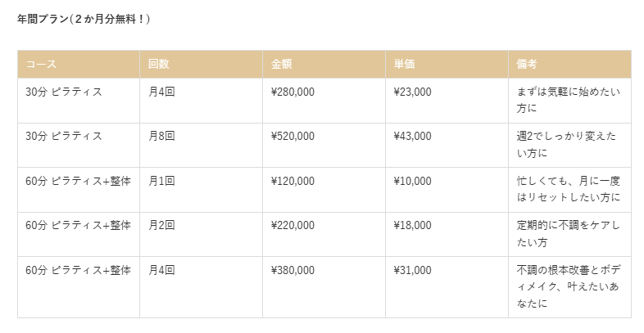Click the 月1回 frequency cell
Viewport: 644px width, 333px height.
click(201, 190)
